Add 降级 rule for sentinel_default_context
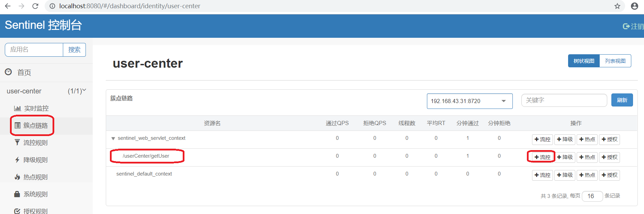 point(565,175)
